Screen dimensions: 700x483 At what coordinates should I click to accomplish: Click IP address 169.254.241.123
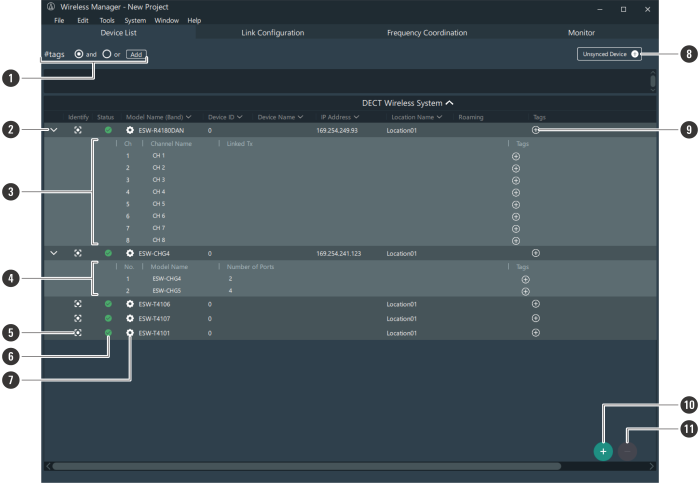pos(338,254)
